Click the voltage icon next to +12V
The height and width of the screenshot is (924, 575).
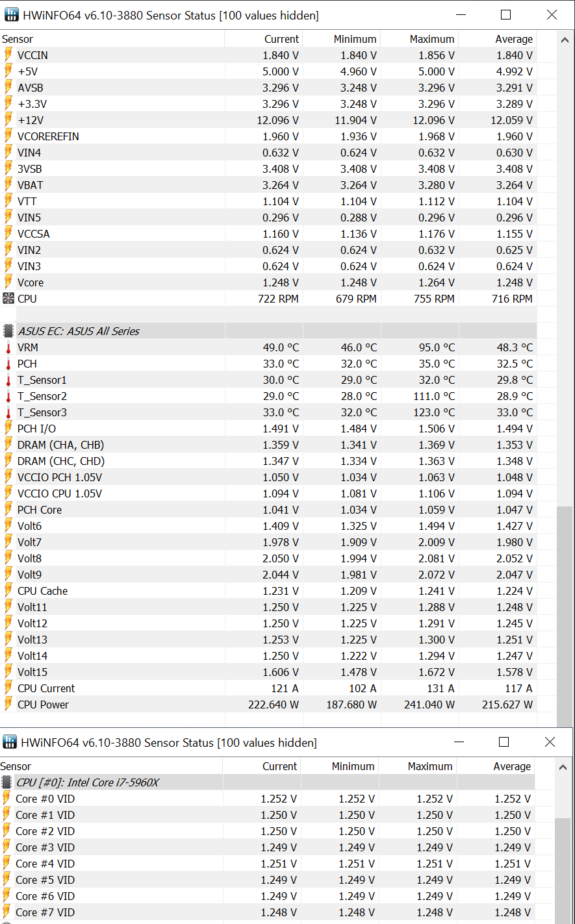(x=8, y=120)
